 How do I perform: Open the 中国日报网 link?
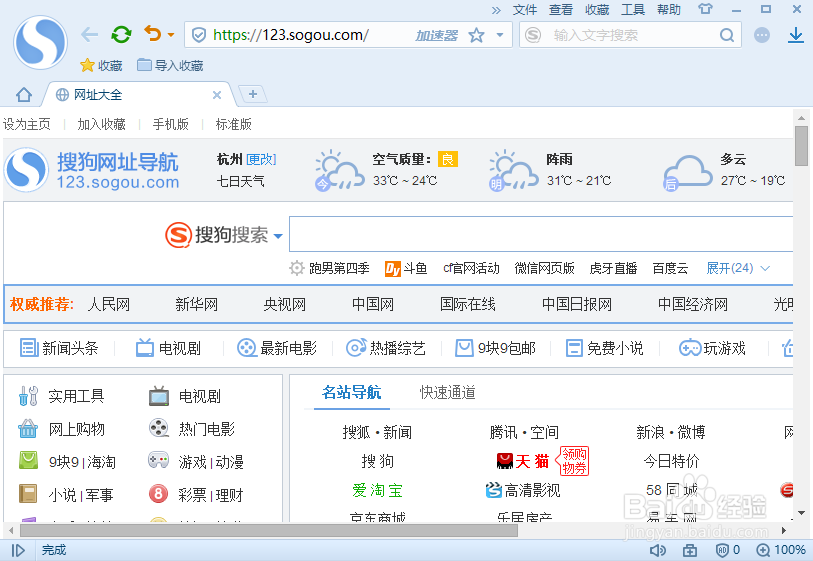pos(577,304)
